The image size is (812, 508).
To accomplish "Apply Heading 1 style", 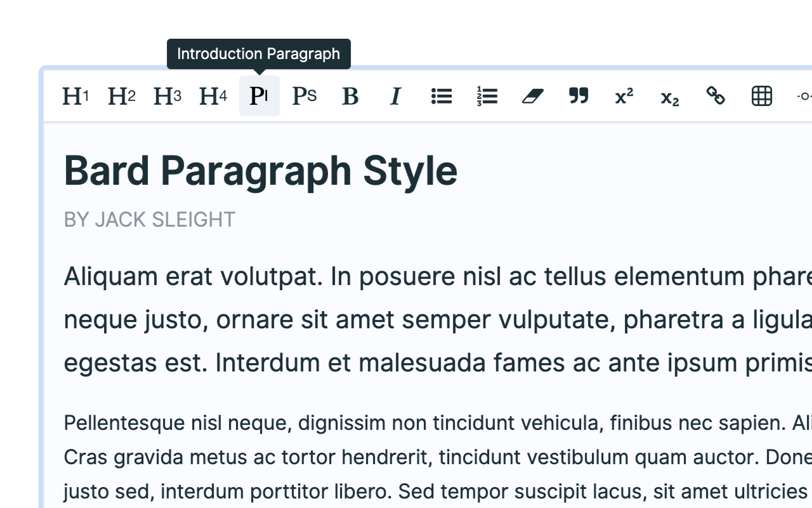I will 76,96.
